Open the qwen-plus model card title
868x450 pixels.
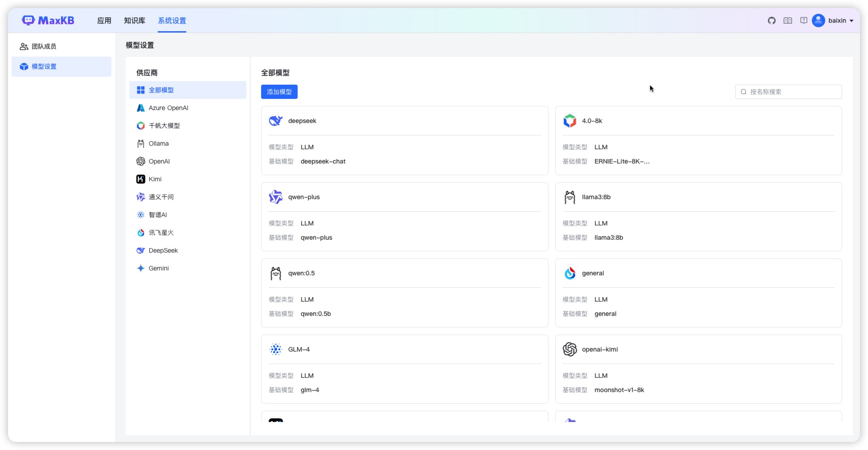[304, 197]
